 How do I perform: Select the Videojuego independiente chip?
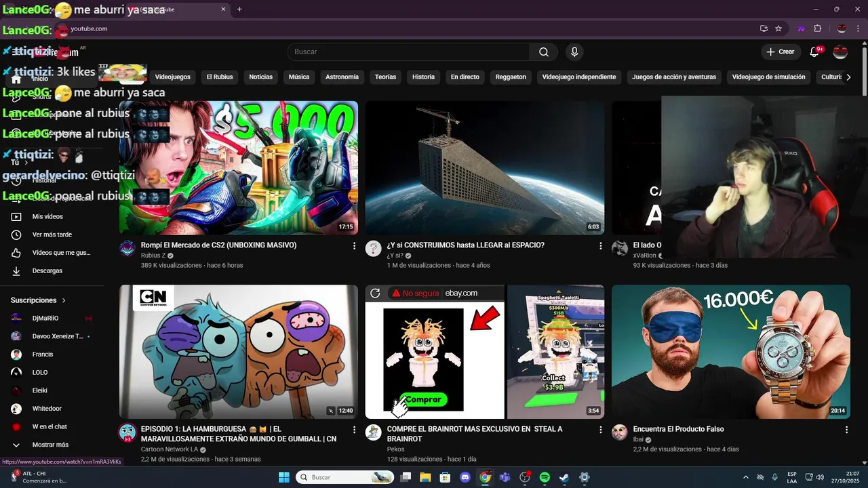point(579,77)
